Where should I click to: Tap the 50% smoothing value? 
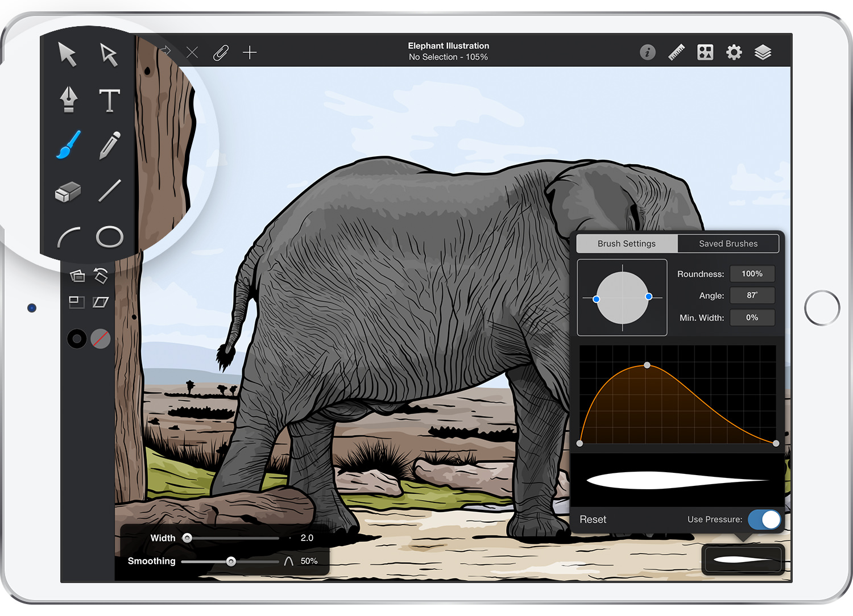click(309, 561)
